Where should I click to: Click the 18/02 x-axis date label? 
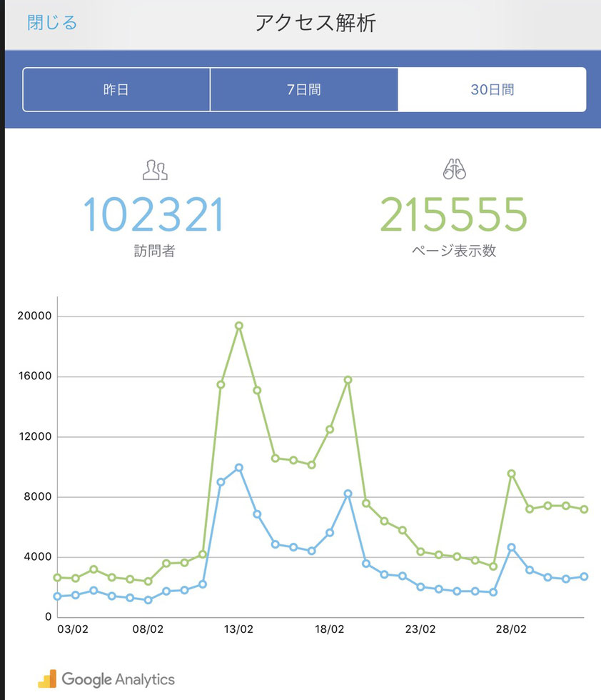tap(329, 629)
